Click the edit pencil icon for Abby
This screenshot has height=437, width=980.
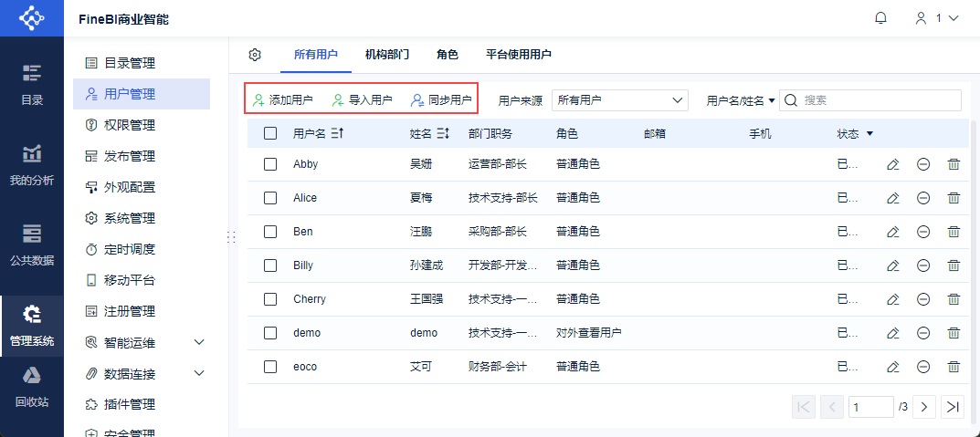pos(893,164)
